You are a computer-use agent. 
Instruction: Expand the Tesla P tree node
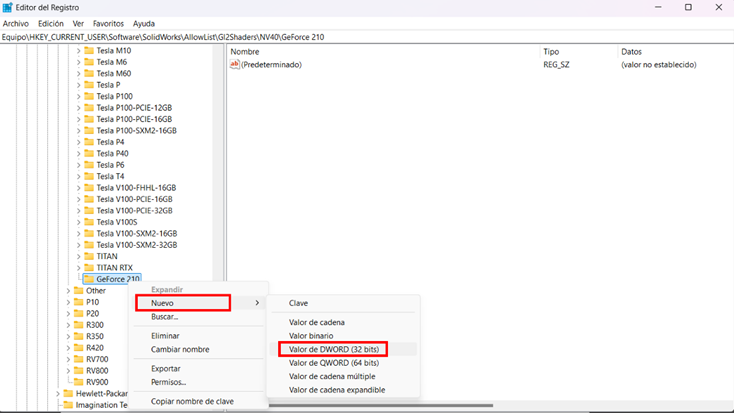point(79,85)
